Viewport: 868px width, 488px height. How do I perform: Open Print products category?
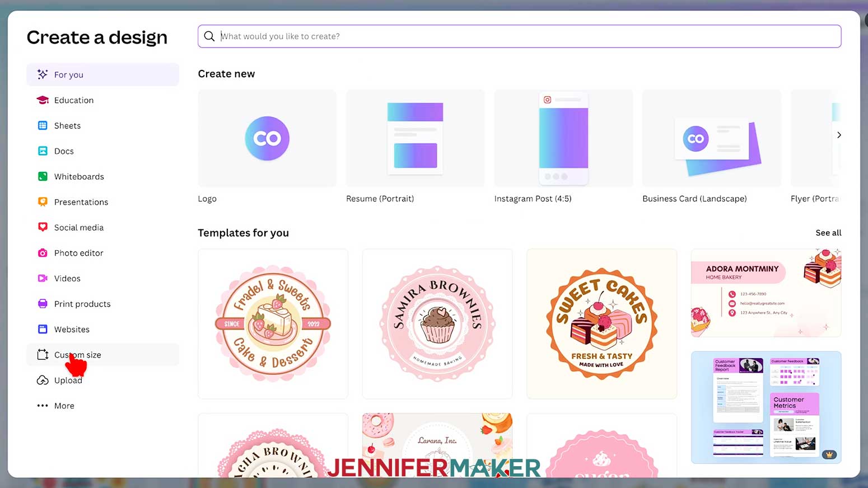click(x=102, y=304)
